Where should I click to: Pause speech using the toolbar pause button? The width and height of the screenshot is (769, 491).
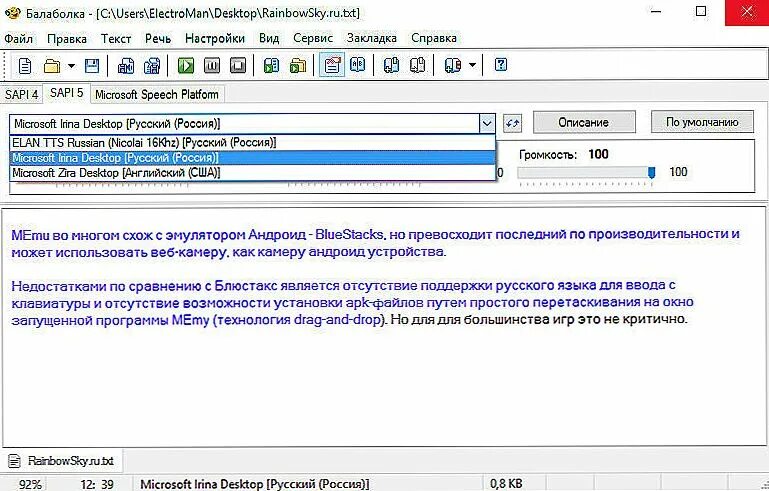click(212, 65)
